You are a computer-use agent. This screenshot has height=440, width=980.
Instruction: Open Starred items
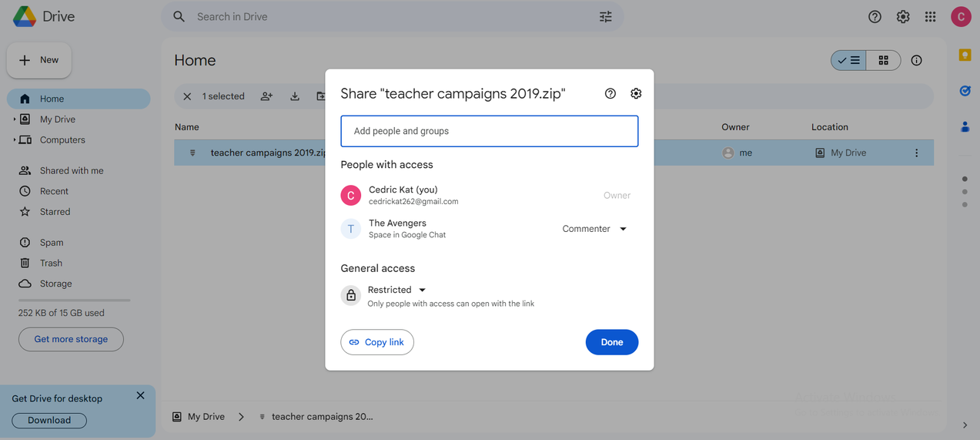(55, 212)
